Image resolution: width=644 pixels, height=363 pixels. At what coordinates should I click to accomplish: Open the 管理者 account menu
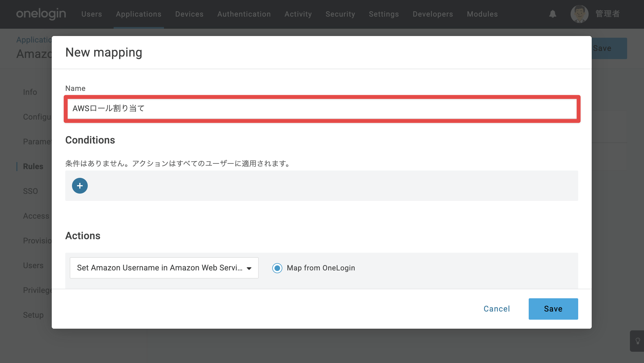coord(608,14)
